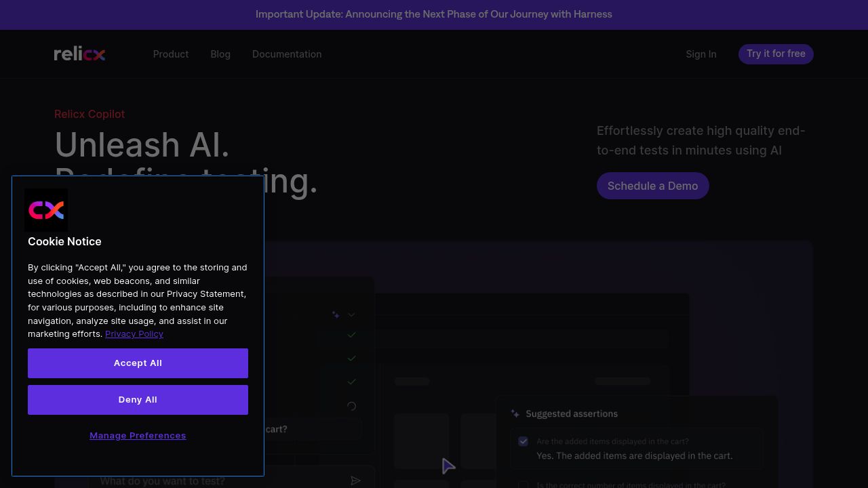Image resolution: width=868 pixels, height=488 pixels.
Task: Click the 'Cookie Notice' heading
Action: tap(64, 241)
